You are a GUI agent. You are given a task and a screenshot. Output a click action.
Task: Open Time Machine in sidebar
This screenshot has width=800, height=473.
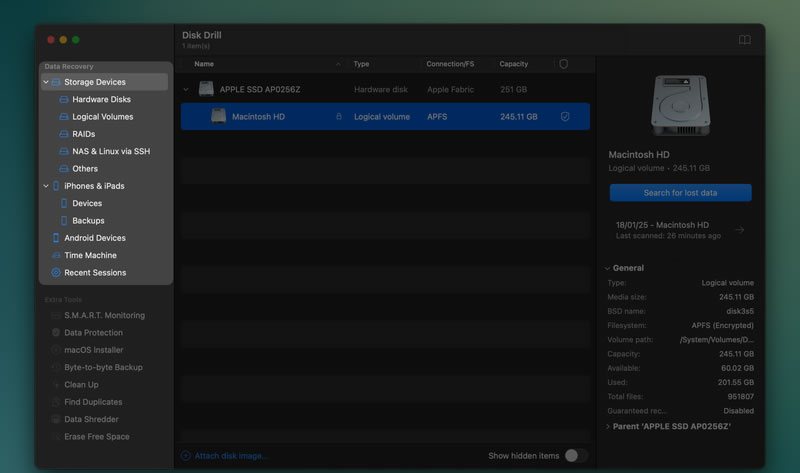click(90, 256)
